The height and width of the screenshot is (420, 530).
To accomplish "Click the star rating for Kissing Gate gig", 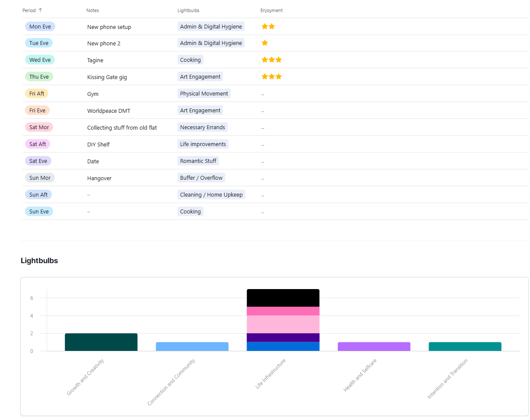I will [x=272, y=76].
